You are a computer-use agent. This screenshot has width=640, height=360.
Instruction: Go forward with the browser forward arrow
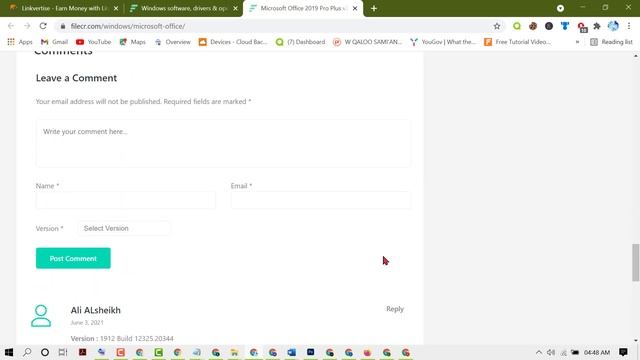point(27,26)
